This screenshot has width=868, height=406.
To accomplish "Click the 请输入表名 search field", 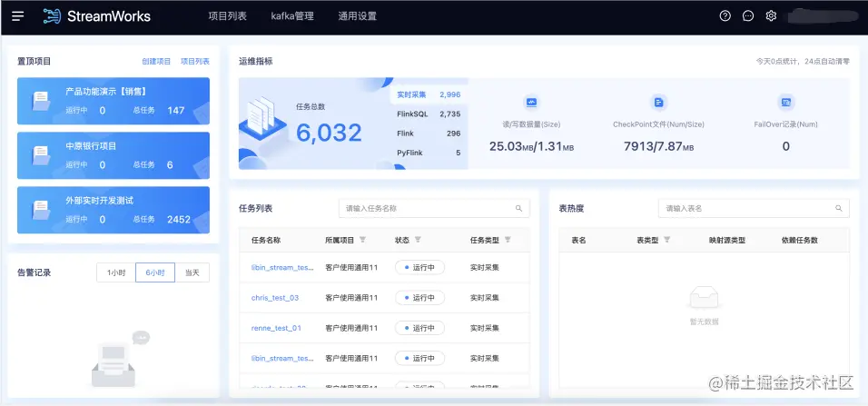I will point(754,209).
